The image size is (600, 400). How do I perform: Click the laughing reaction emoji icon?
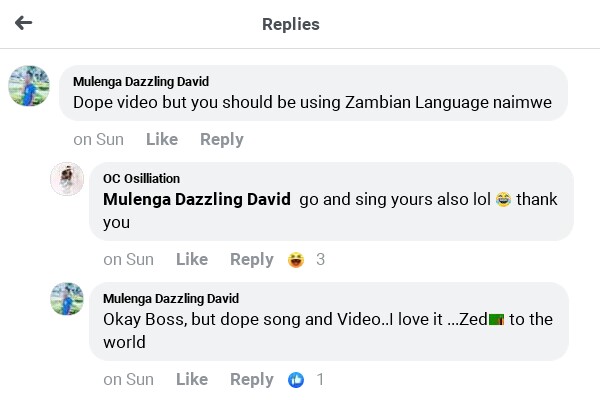click(296, 260)
